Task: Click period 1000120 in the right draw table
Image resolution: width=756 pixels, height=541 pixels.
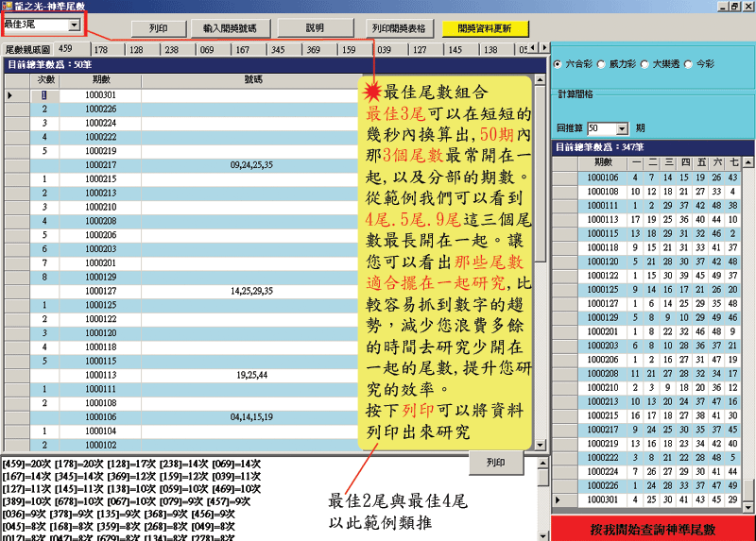Action: [x=603, y=262]
